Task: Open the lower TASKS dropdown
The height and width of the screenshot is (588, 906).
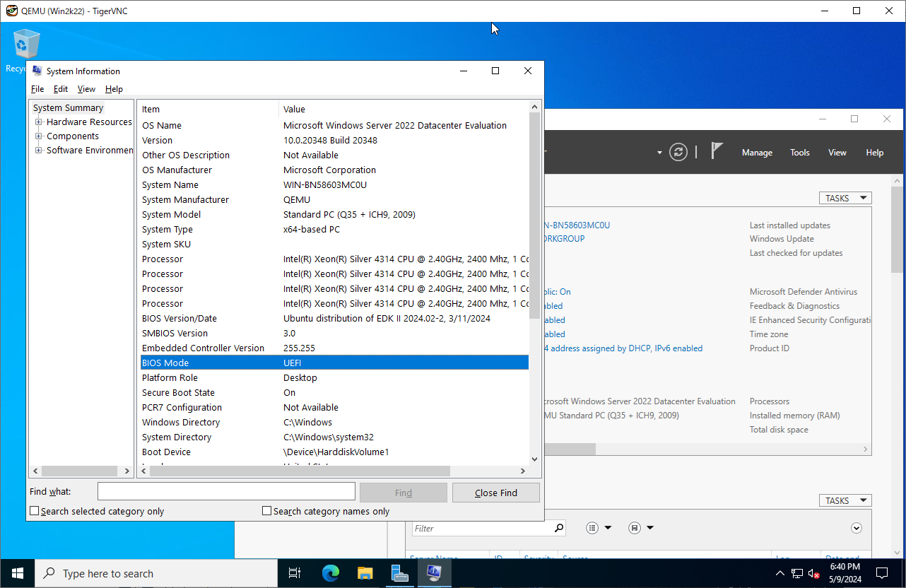Action: (x=845, y=500)
